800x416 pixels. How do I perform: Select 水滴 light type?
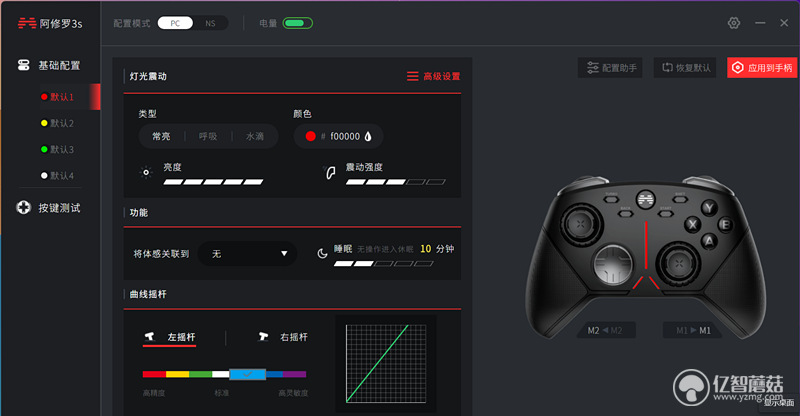255,136
